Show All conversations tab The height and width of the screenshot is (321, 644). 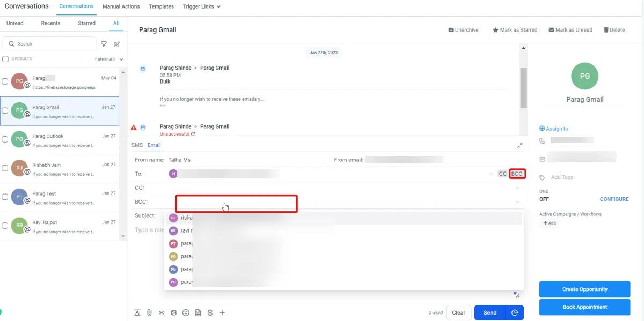point(116,23)
